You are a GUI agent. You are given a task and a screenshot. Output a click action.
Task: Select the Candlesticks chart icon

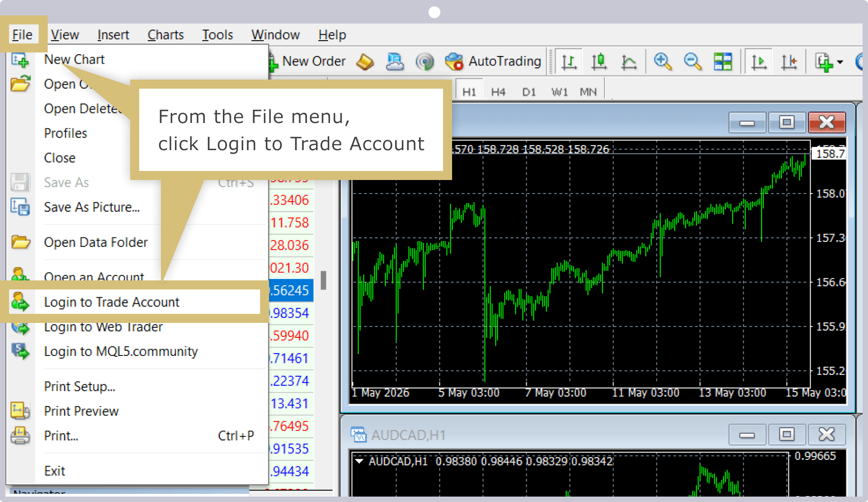coord(599,62)
